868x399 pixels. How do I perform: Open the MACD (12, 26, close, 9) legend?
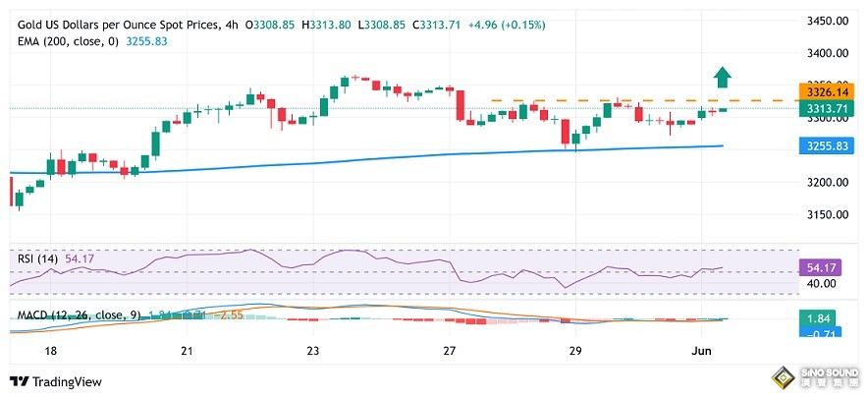coord(80,314)
